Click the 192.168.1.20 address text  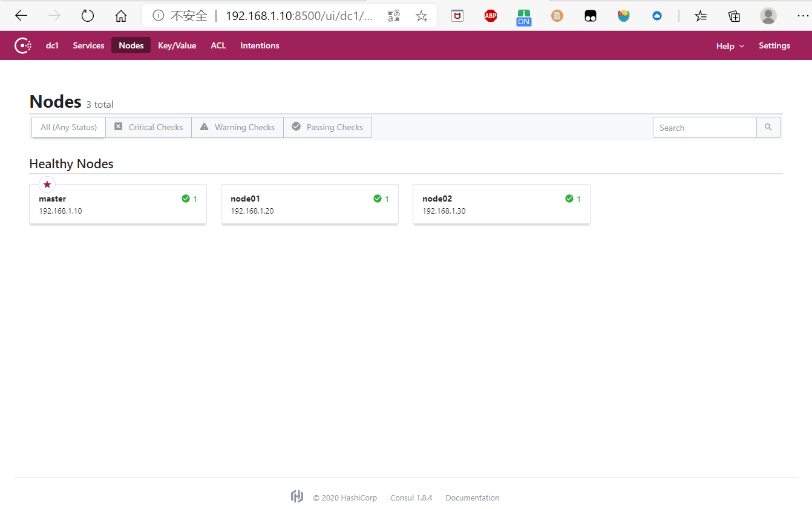[x=252, y=211]
